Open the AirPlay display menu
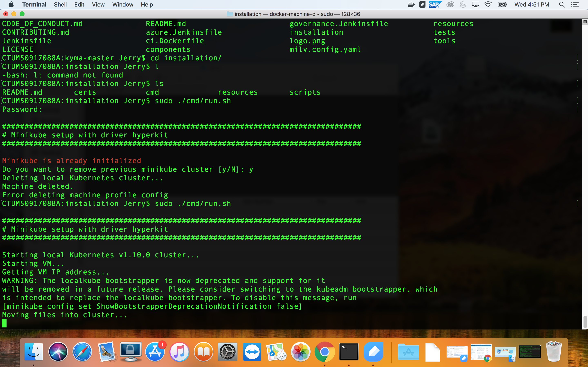The width and height of the screenshot is (588, 367). pyautogui.click(x=475, y=4)
